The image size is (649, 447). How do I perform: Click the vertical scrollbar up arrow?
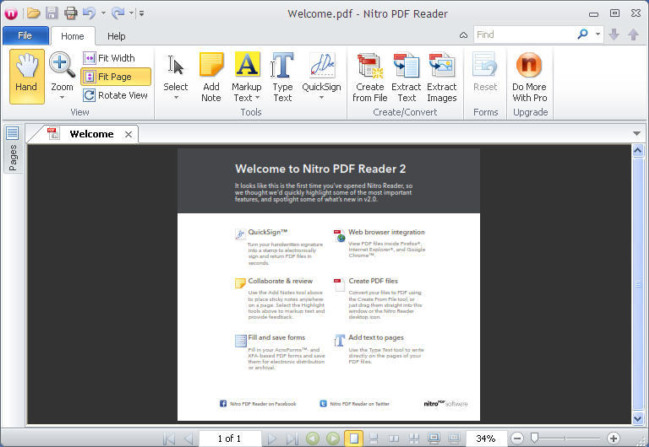click(638, 151)
